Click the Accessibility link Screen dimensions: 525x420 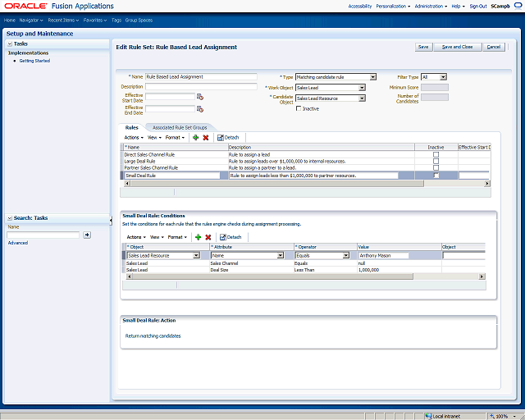(360, 6)
